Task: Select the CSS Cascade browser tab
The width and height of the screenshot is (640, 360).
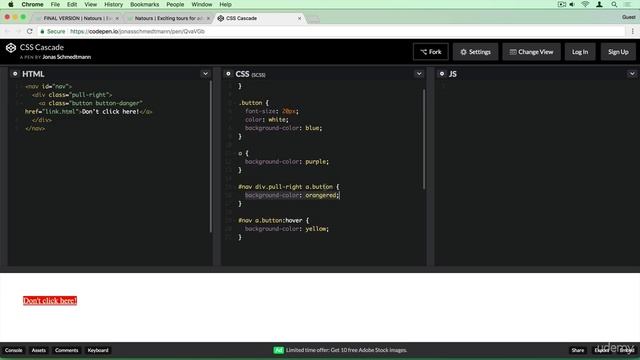Action: coord(259,18)
